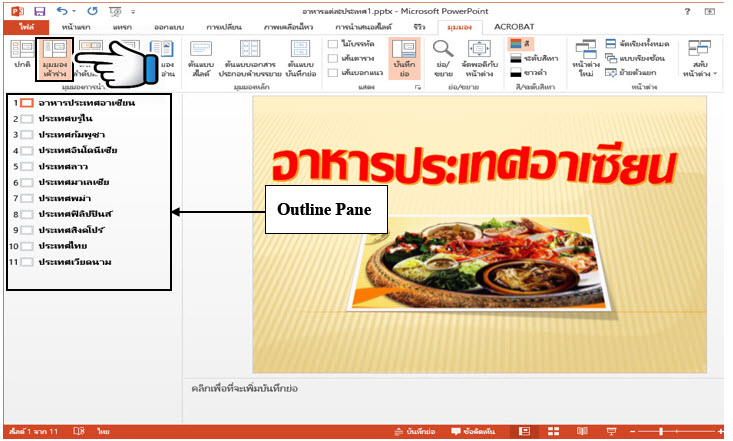
Task: Open the Undo history dropdown arrow
Action: [74, 11]
